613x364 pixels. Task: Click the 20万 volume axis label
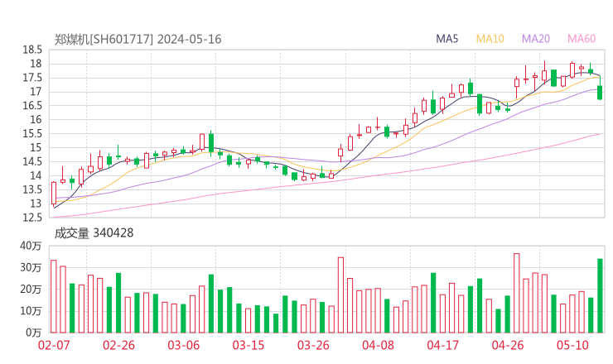point(31,289)
